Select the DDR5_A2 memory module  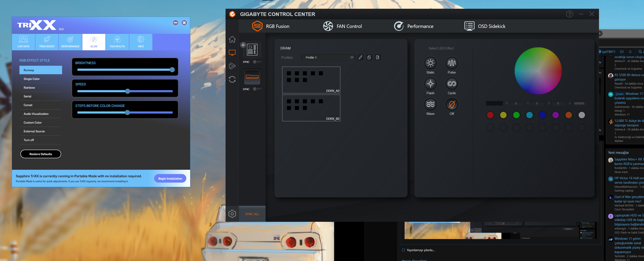(x=311, y=80)
